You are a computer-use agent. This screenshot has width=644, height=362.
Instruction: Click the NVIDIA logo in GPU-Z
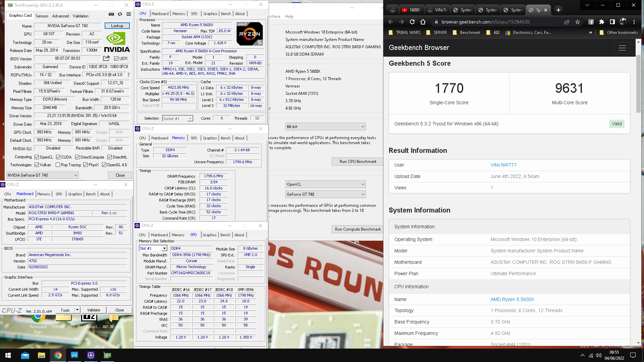tap(116, 43)
